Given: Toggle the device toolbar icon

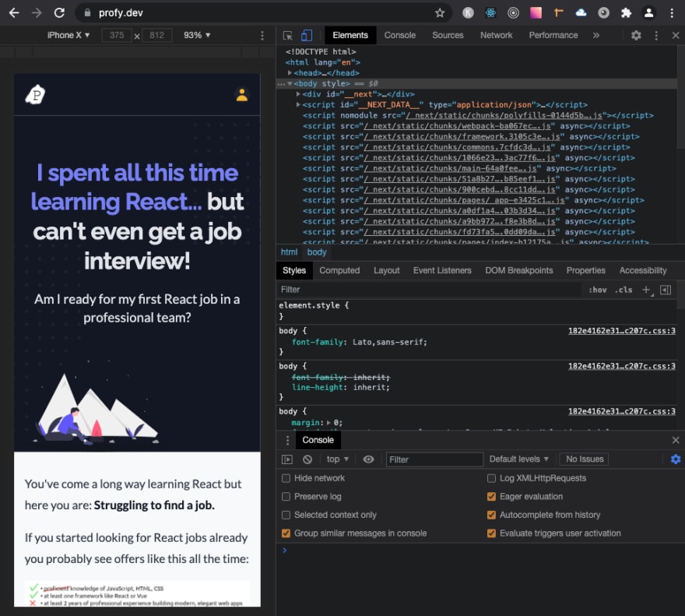Looking at the screenshot, I should coord(307,35).
